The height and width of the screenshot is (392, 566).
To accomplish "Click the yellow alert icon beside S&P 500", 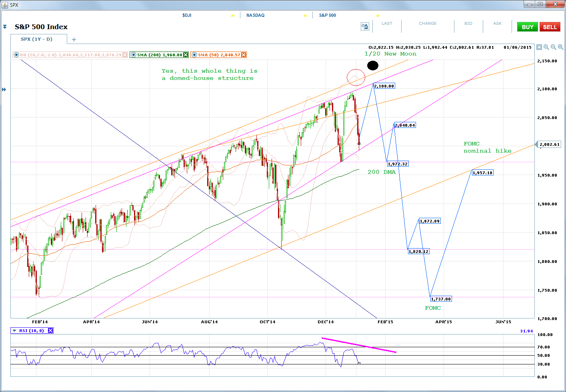I will point(378,16).
